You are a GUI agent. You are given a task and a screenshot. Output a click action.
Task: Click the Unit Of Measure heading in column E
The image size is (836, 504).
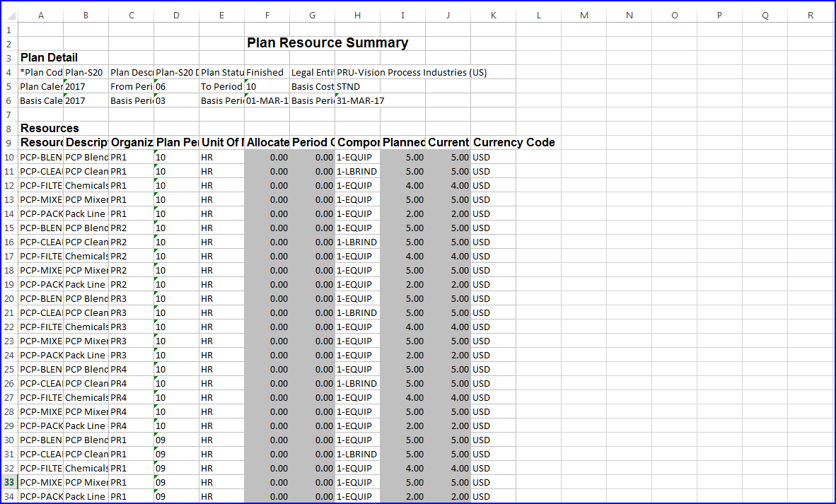[x=222, y=143]
